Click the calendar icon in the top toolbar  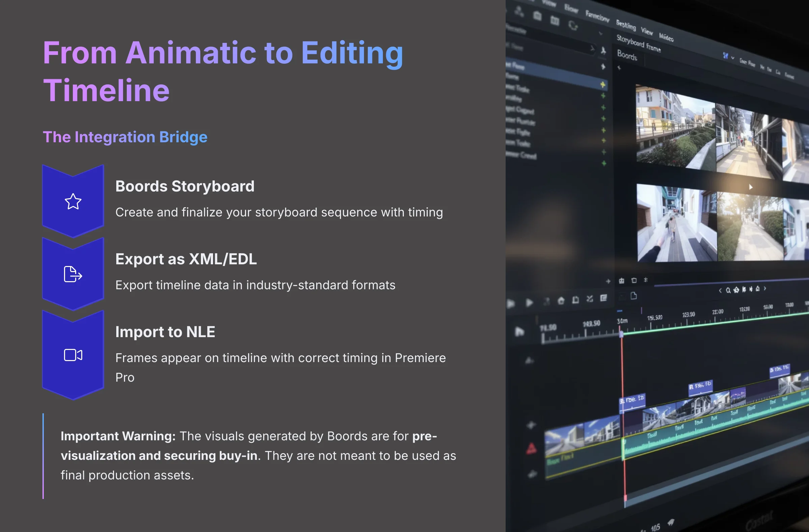point(555,21)
